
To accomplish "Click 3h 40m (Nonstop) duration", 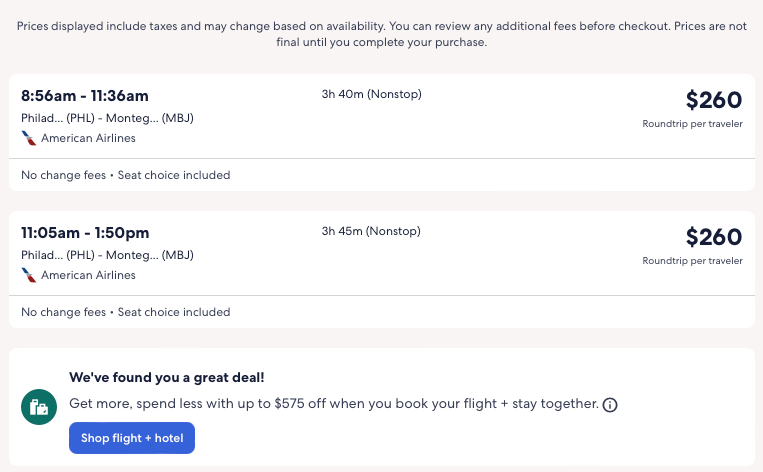I will 371,95.
